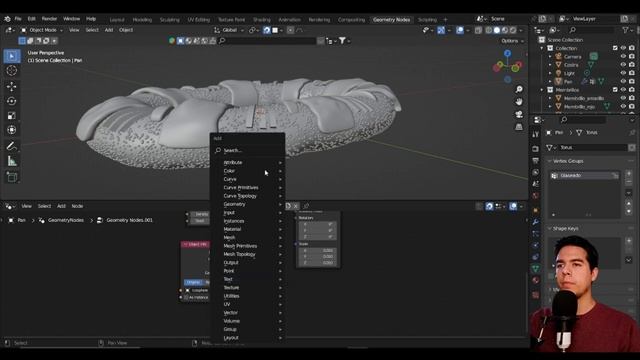Open the Render properties tab icon
This screenshot has height=360, width=640.
536,149
